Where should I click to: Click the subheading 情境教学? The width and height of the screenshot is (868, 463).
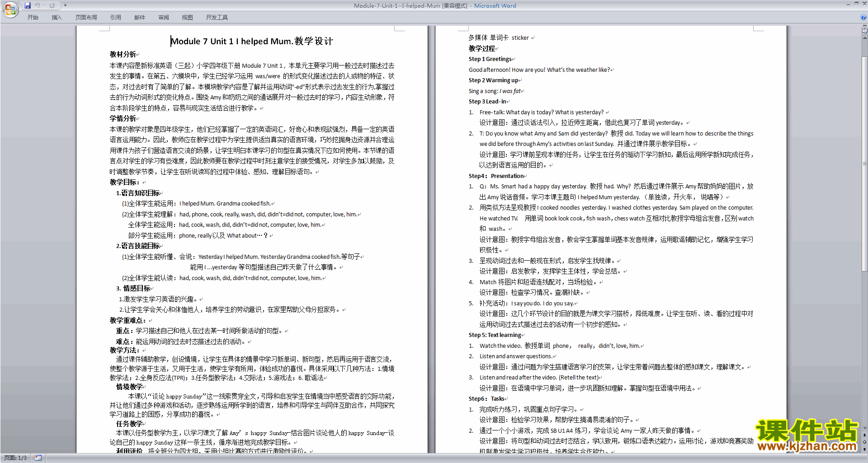tap(129, 387)
